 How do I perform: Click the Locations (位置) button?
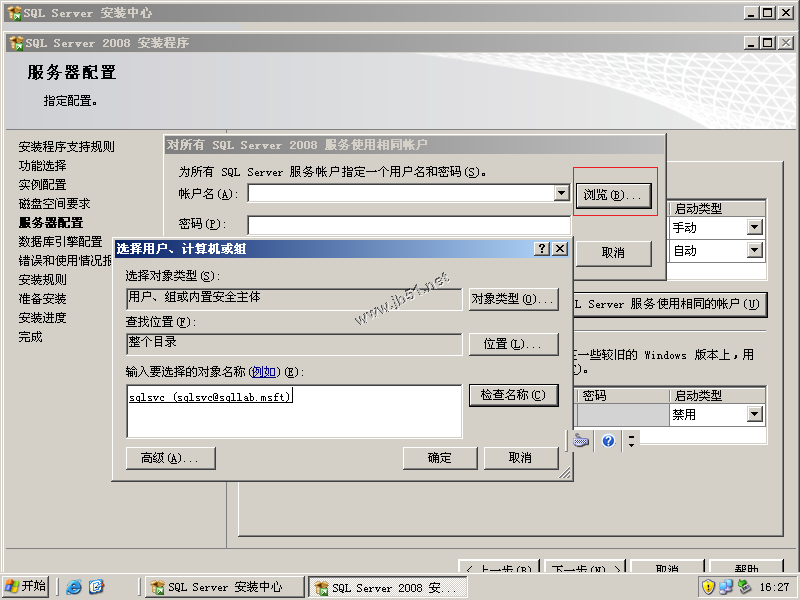pyautogui.click(x=513, y=344)
